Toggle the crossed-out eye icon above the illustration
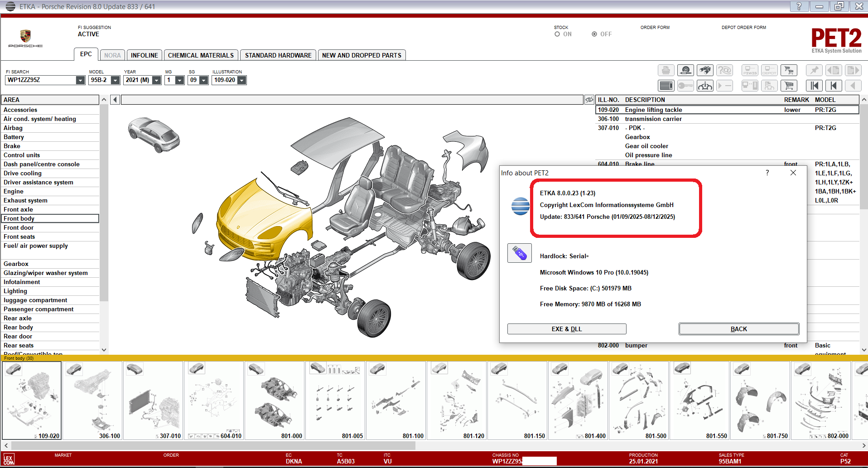This screenshot has width=868, height=468. tap(589, 100)
